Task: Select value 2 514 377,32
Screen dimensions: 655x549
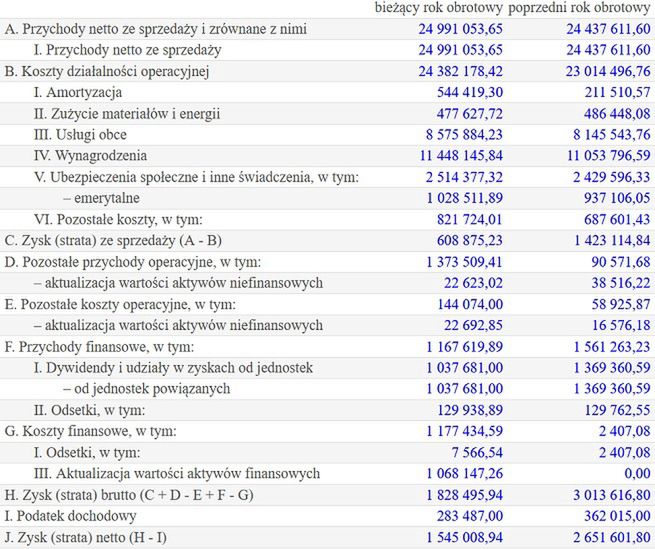Action: (x=465, y=177)
